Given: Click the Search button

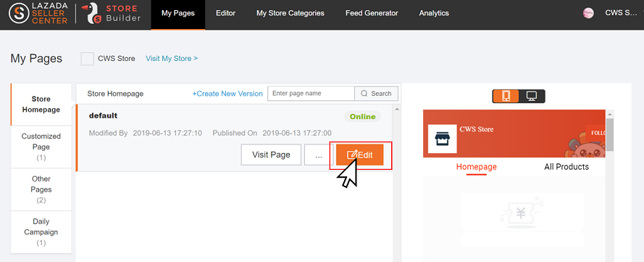Looking at the screenshot, I should pos(376,94).
